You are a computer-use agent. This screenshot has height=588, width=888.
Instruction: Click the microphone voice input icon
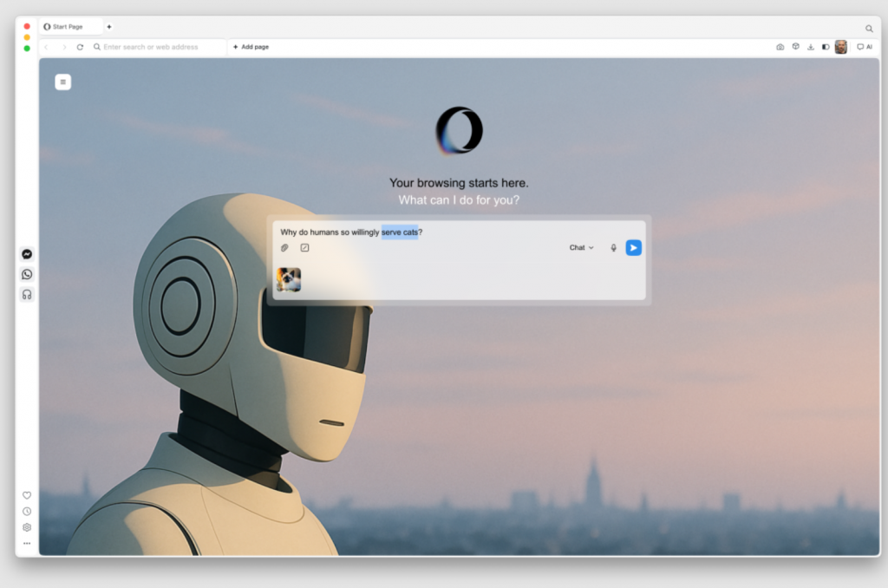tap(613, 248)
